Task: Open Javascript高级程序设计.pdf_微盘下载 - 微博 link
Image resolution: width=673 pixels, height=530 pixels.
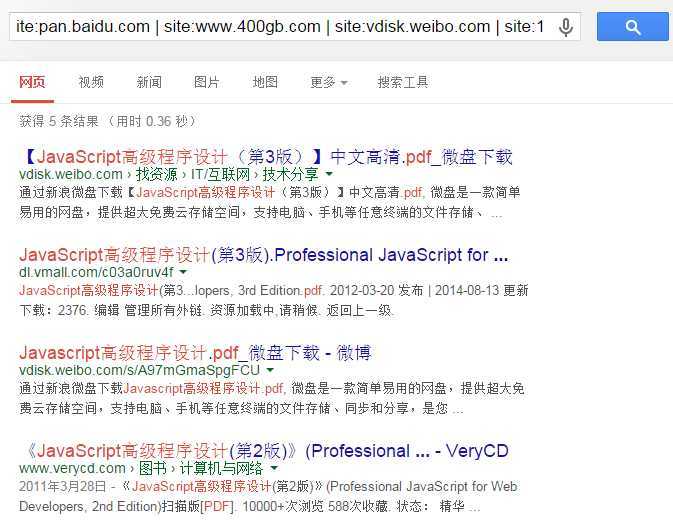Action: click(195, 353)
